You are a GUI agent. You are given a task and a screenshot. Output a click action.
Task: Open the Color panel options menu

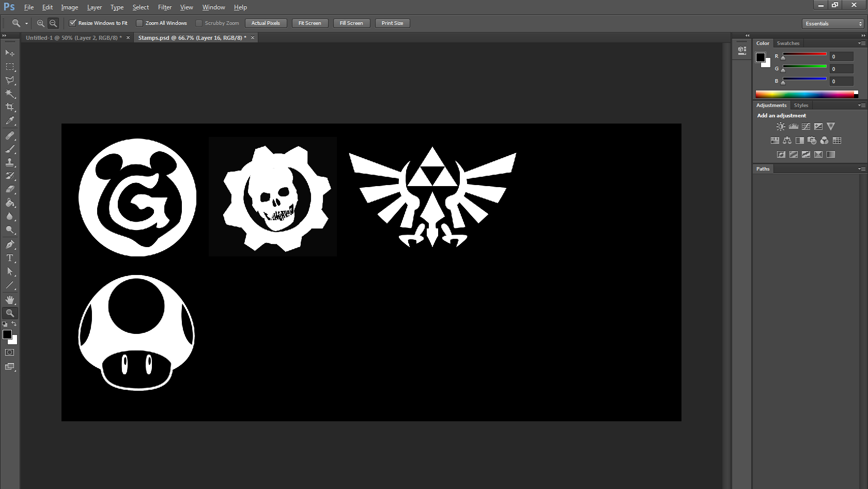click(x=861, y=43)
